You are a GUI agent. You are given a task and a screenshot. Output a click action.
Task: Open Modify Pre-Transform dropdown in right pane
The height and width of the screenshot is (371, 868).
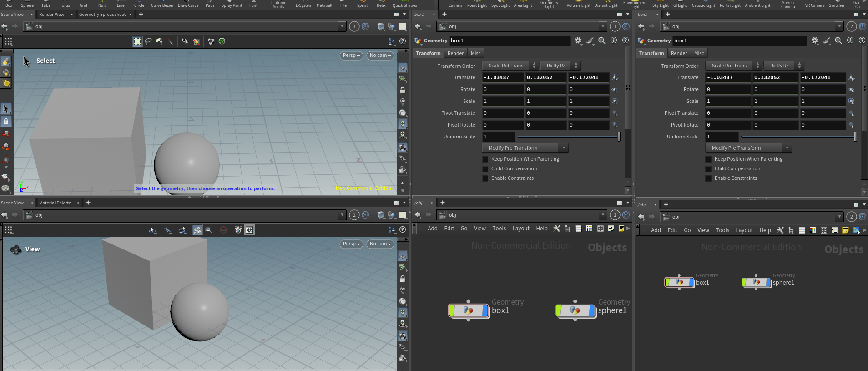coord(748,148)
